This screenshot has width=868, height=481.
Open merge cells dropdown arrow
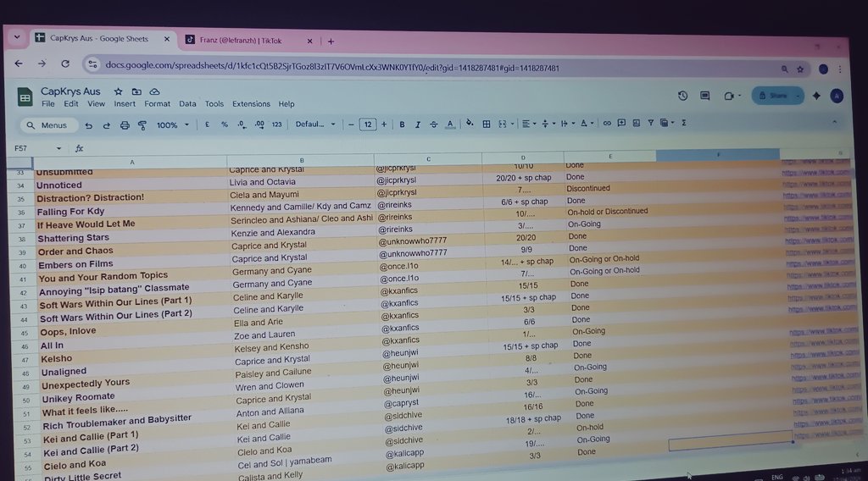[512, 124]
